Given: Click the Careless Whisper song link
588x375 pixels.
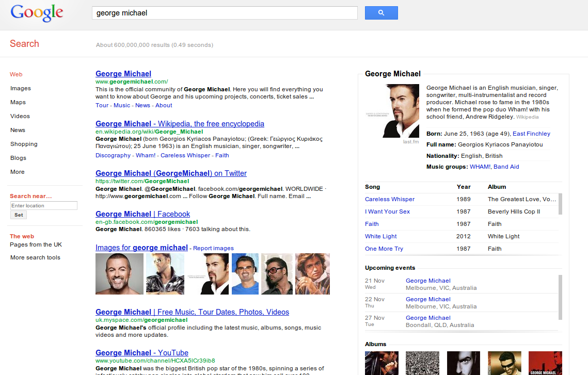Looking at the screenshot, I should click(x=390, y=199).
